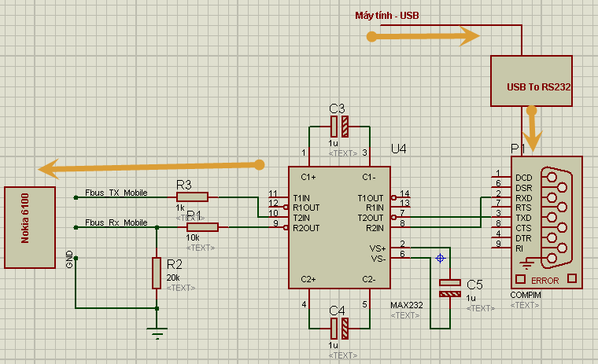Select capacitor C5 symbol

tap(449, 289)
